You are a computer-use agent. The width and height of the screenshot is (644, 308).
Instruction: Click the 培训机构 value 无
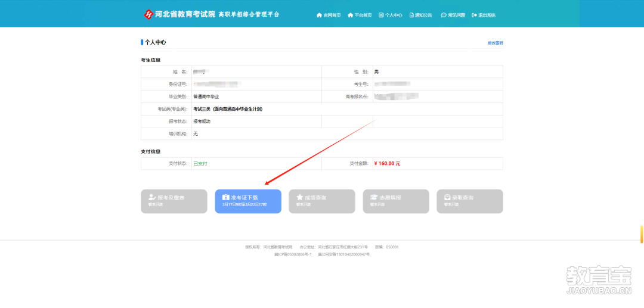click(196, 133)
